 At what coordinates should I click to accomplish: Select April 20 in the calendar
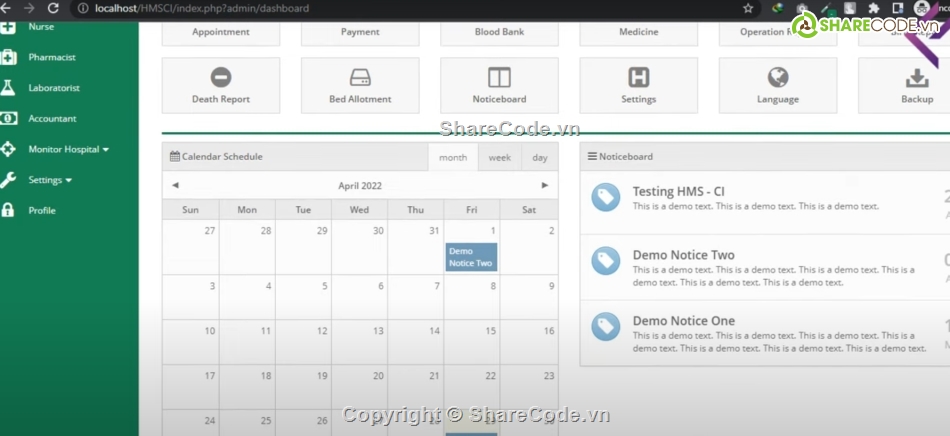pyautogui.click(x=359, y=387)
